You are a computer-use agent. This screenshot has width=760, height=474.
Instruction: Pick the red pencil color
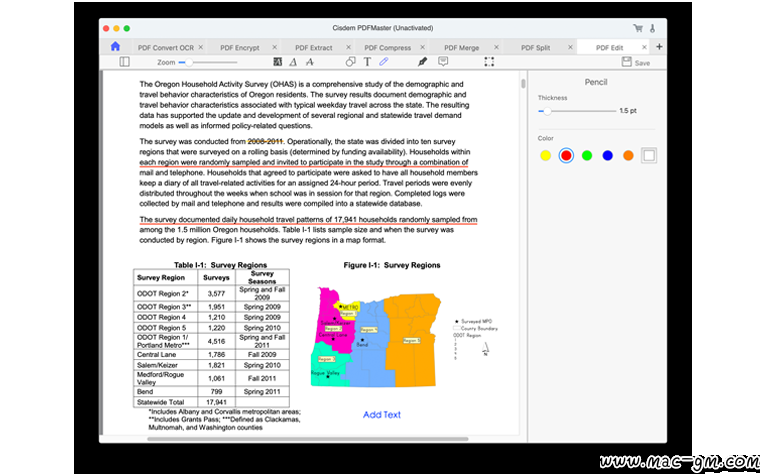[566, 156]
